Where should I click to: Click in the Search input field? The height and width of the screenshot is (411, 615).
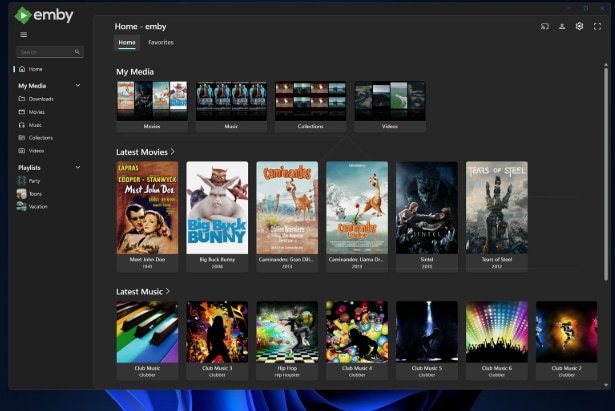[44, 52]
